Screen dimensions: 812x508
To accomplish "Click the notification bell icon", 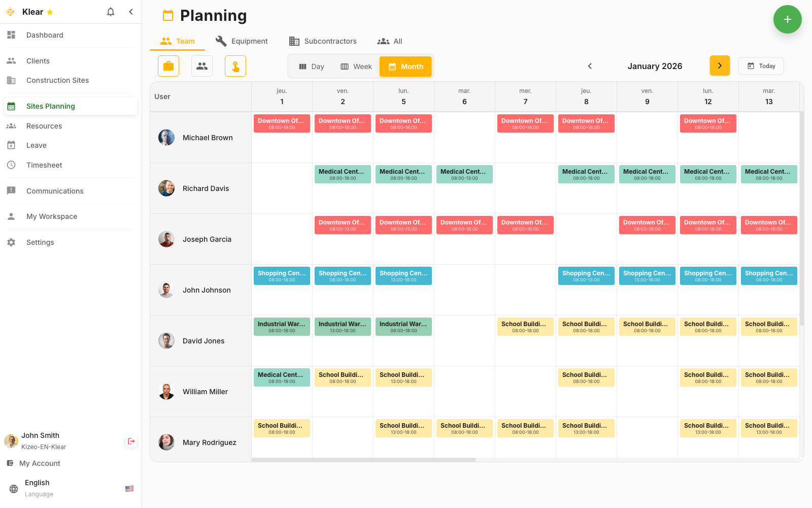I will pyautogui.click(x=110, y=11).
